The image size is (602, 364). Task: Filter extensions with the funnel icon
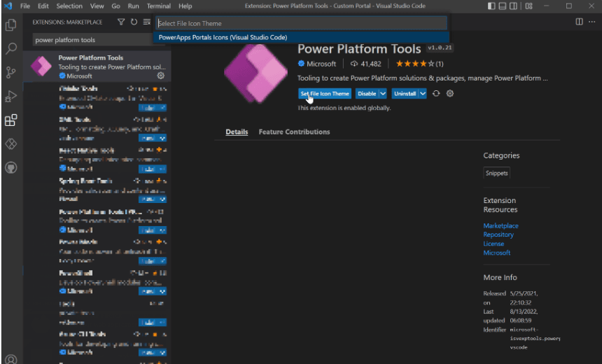pyautogui.click(x=121, y=22)
